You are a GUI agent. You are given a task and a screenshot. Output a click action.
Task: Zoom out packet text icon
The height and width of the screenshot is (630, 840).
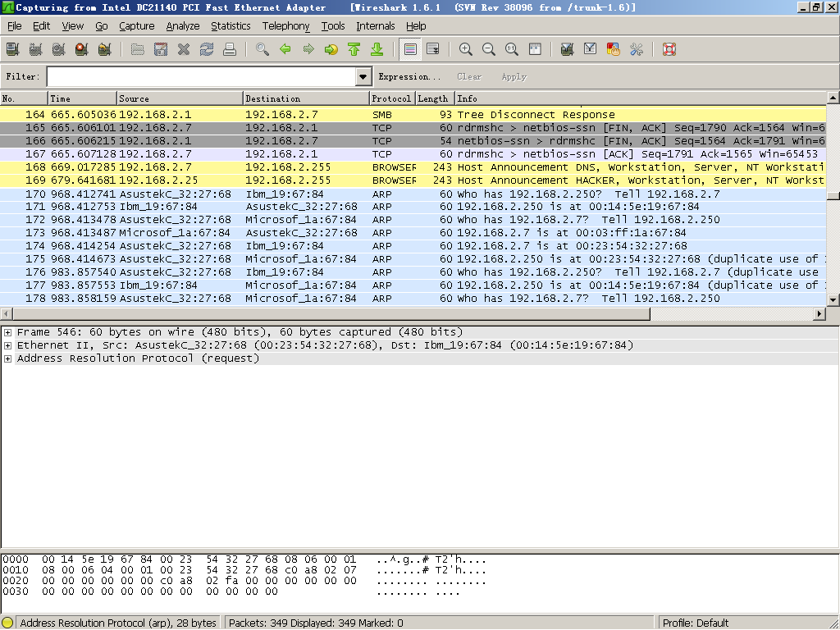(x=489, y=49)
